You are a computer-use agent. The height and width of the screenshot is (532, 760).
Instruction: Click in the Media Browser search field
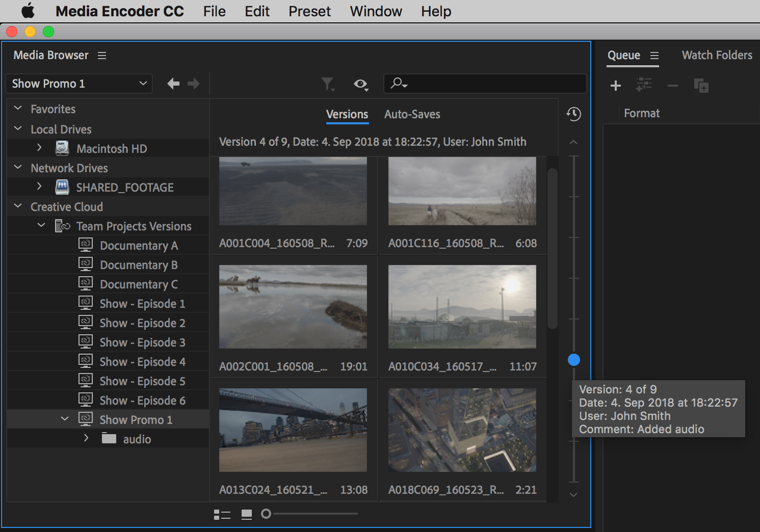point(485,84)
